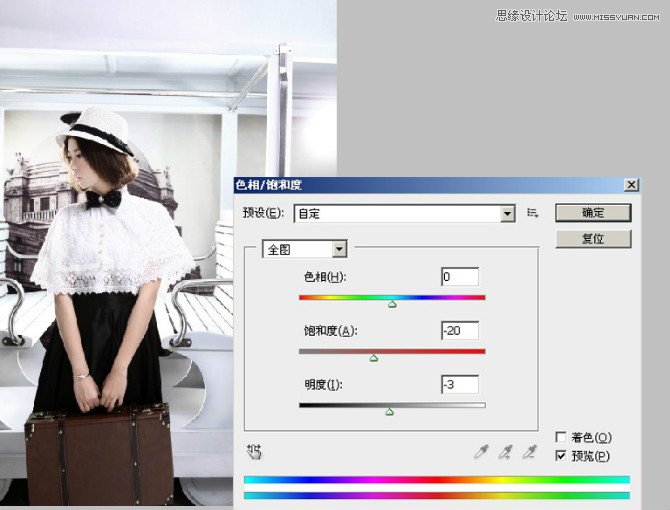Toggle the 预览 preview checkbox

[561, 456]
